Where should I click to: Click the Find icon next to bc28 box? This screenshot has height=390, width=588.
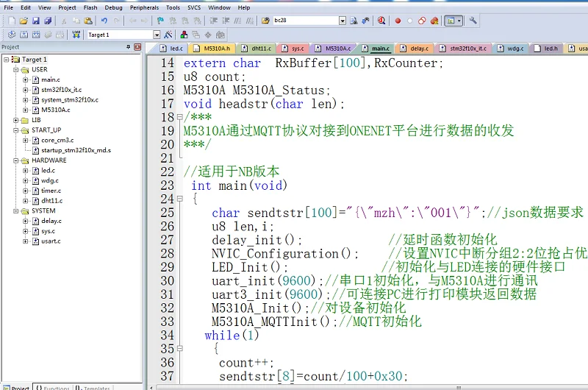[354, 21]
